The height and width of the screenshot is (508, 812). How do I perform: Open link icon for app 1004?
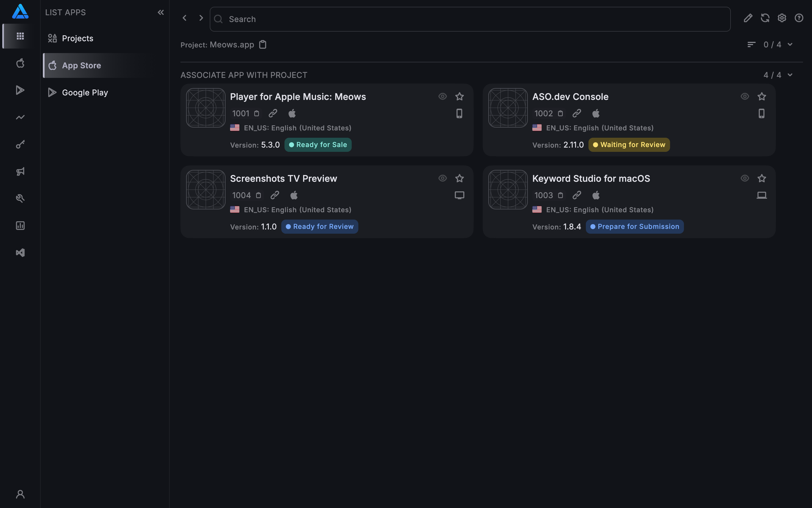(275, 195)
